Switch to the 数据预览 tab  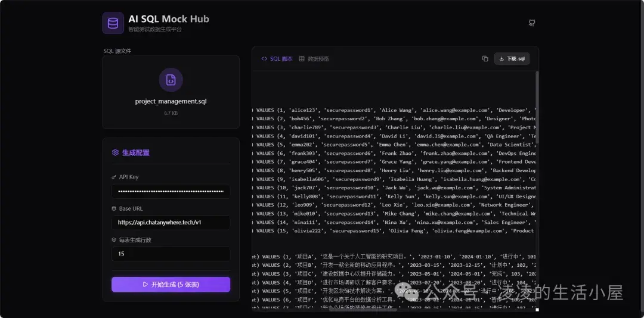pos(314,58)
